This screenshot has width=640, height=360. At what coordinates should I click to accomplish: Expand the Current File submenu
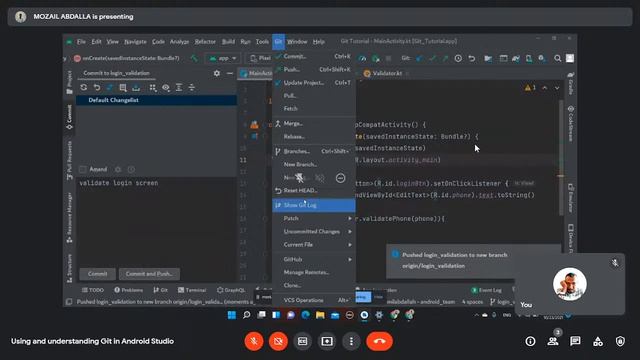click(x=313, y=244)
